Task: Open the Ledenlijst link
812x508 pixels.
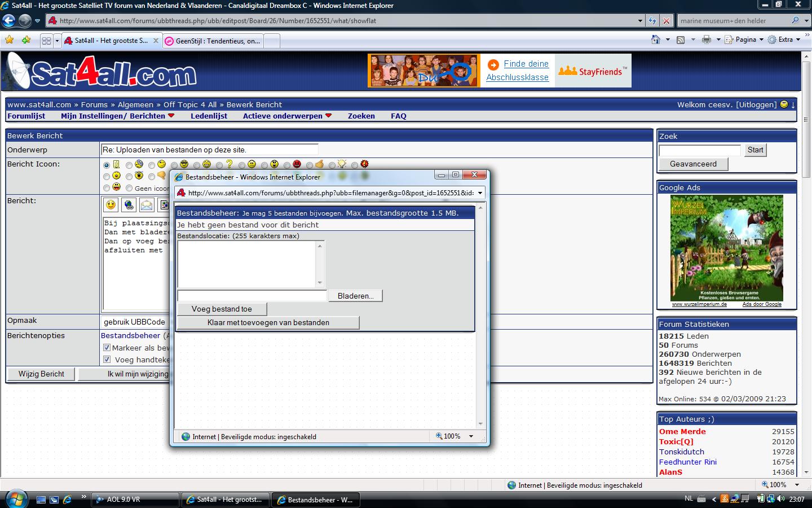Action: pos(209,116)
